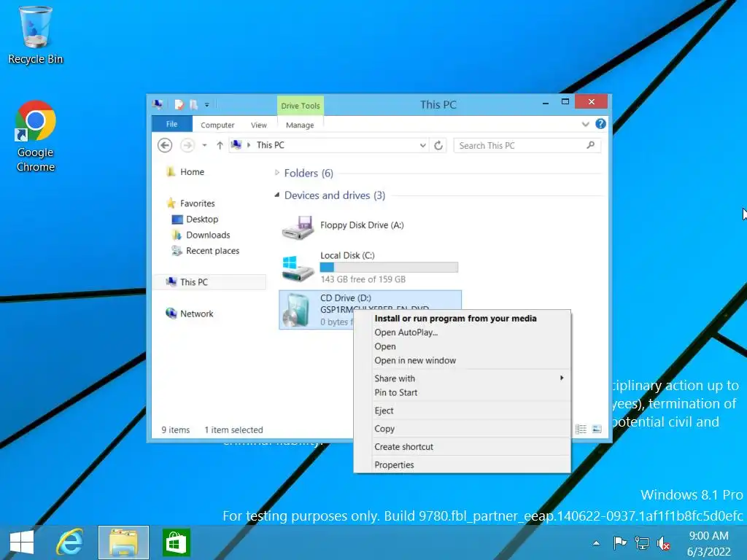Image resolution: width=747 pixels, height=560 pixels.
Task: Click the muted volume speaker icon
Action: (663, 542)
